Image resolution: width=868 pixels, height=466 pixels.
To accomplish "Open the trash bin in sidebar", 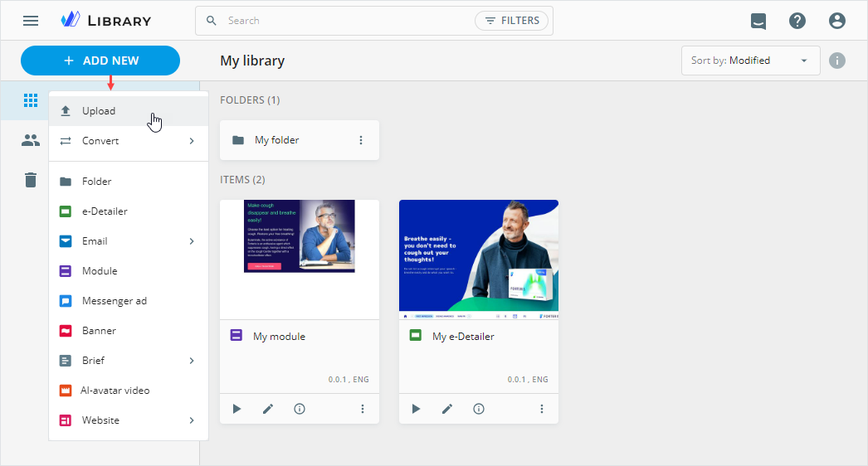I will click(31, 180).
